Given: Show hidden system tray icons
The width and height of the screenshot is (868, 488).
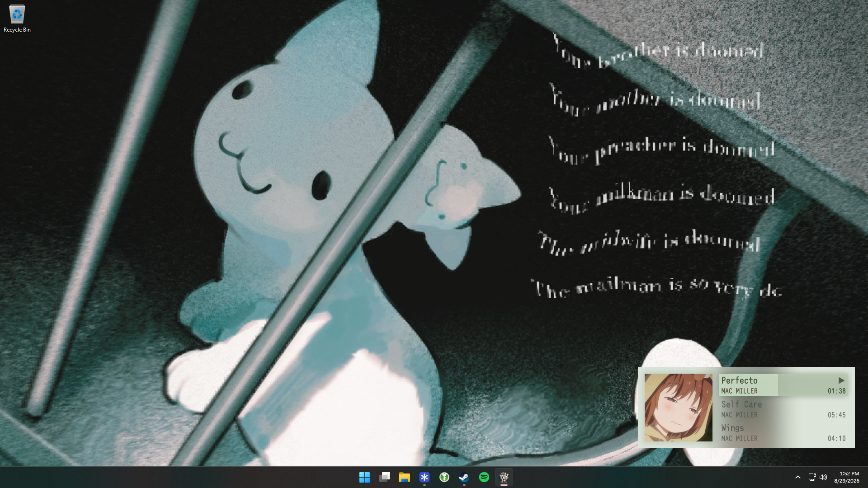Looking at the screenshot, I should [x=798, y=477].
